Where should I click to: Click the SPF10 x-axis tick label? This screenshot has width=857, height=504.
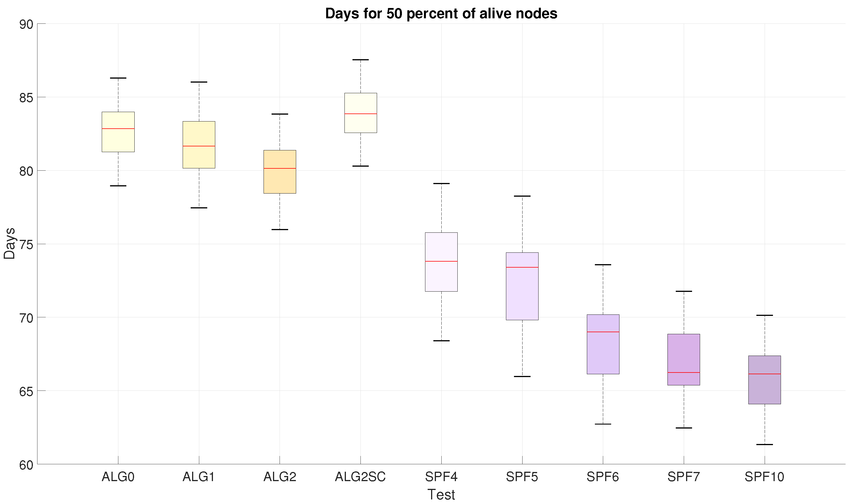[x=764, y=477]
